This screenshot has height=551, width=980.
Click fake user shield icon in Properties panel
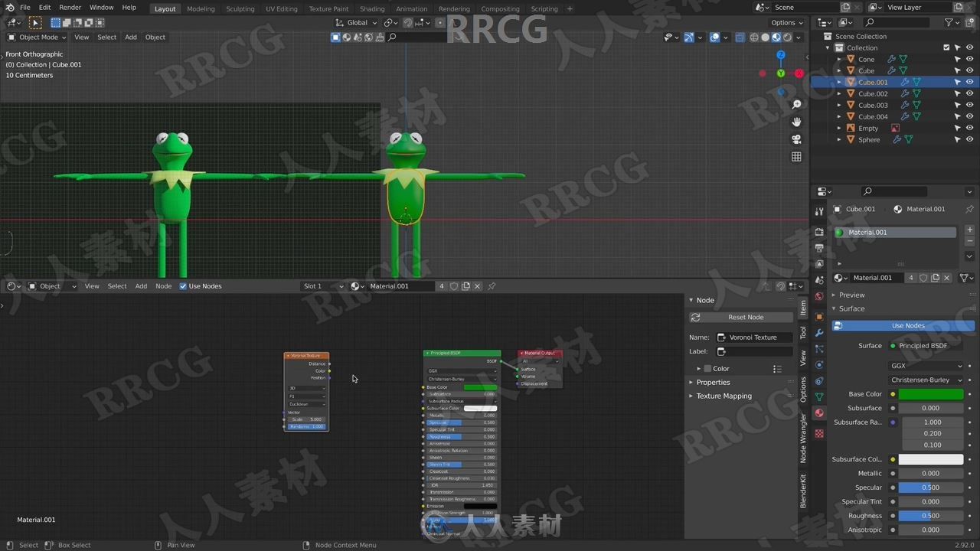(x=923, y=278)
